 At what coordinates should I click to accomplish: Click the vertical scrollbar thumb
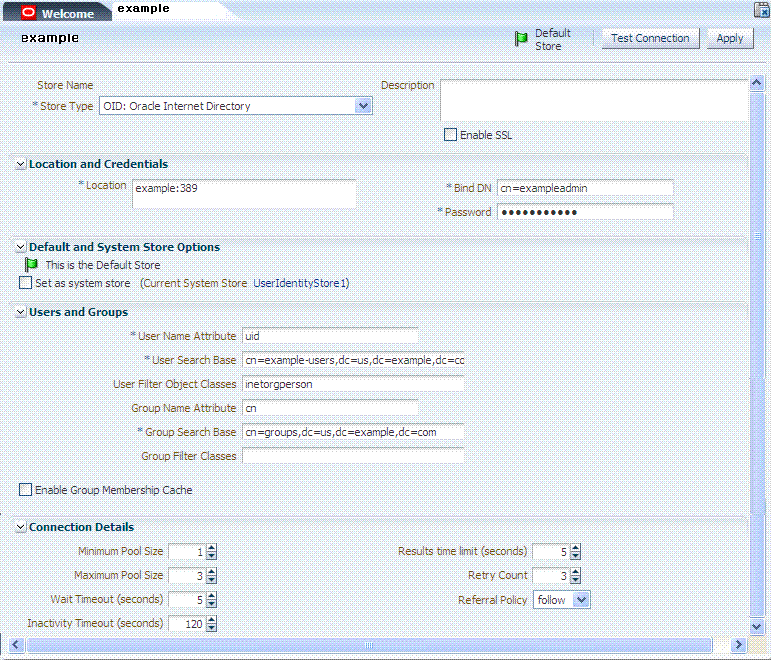pos(757,353)
